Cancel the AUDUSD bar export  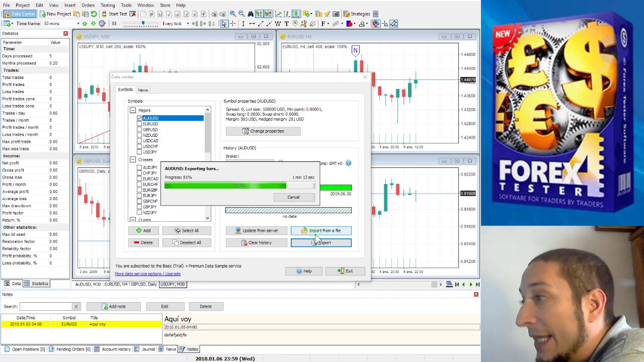pyautogui.click(x=293, y=197)
